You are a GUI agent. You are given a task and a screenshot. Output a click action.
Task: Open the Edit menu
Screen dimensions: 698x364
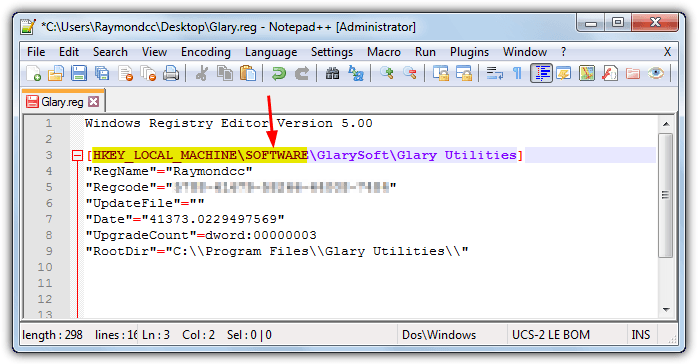69,52
